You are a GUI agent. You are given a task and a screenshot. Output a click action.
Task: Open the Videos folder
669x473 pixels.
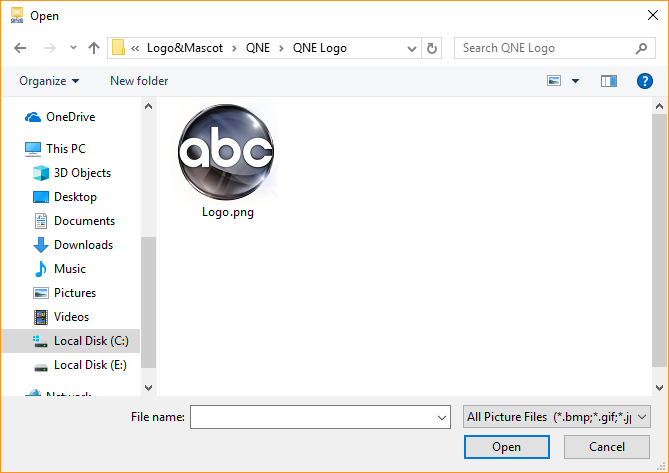coord(71,317)
